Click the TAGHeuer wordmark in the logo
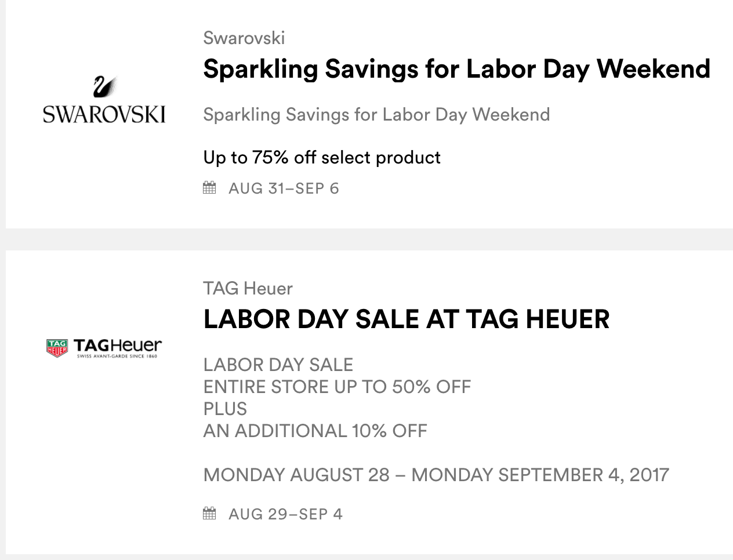This screenshot has width=733, height=560. (x=118, y=346)
